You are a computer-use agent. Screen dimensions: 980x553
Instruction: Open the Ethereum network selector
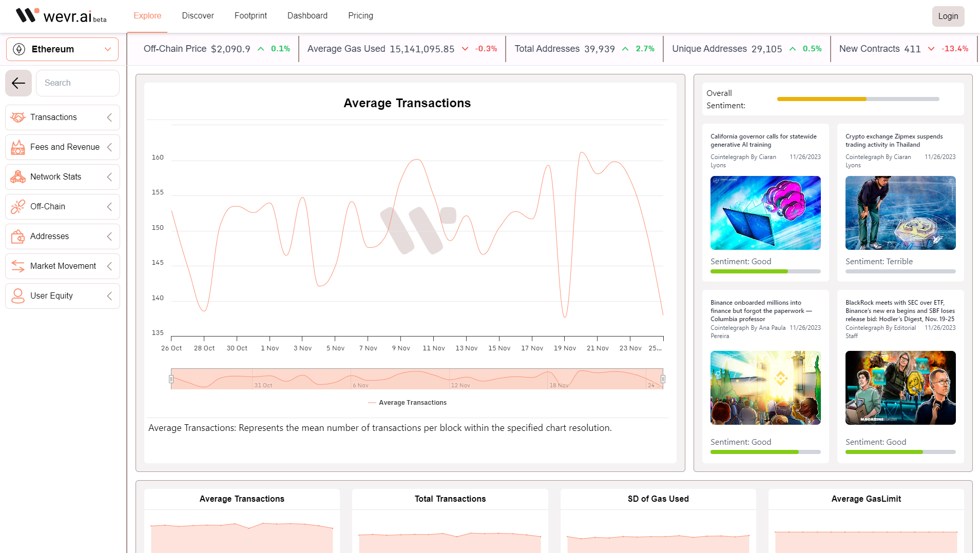coord(62,49)
